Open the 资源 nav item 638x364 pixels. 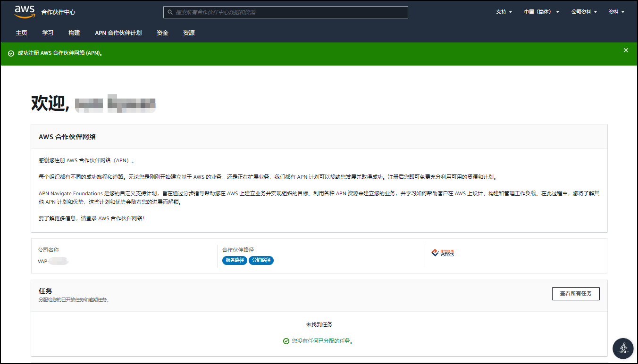pos(189,33)
